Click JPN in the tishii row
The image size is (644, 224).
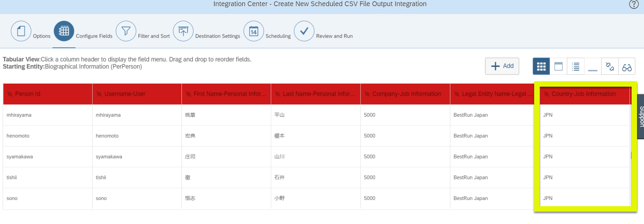pos(548,177)
